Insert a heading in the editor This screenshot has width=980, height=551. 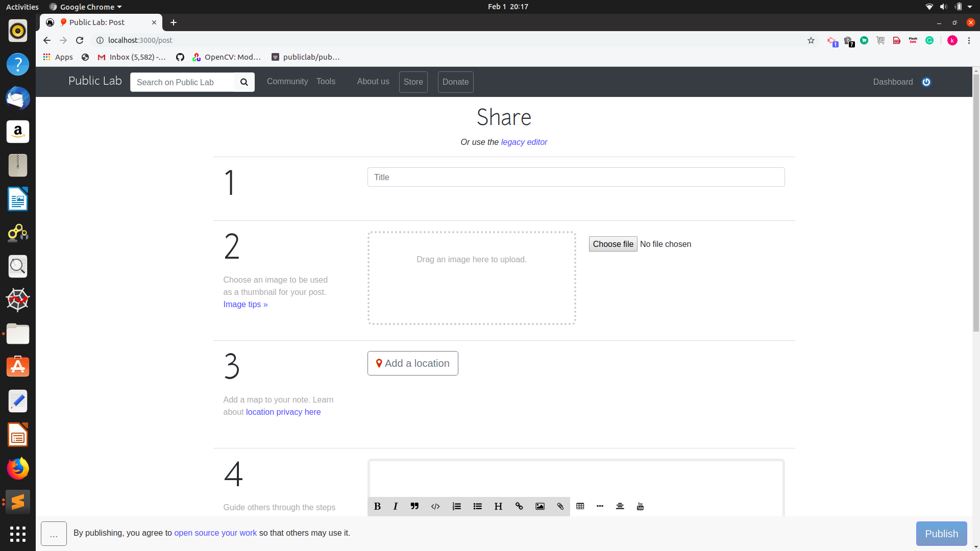pos(498,506)
